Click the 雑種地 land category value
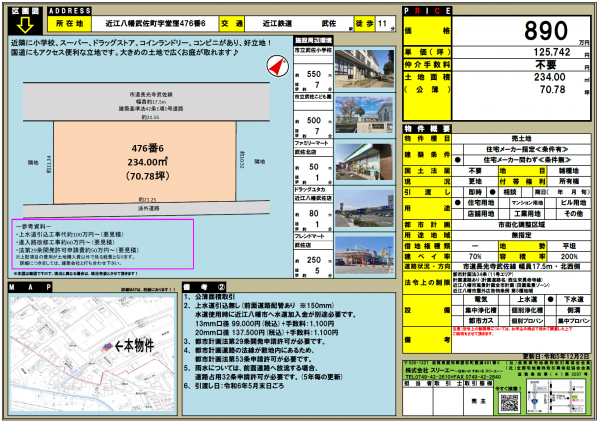This screenshot has width=600, height=423. (x=569, y=171)
